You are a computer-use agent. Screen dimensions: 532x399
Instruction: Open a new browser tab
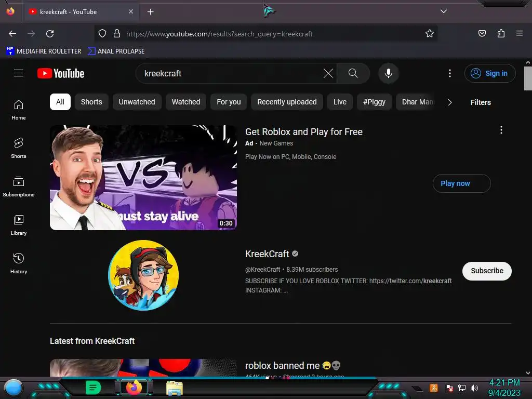tap(151, 12)
